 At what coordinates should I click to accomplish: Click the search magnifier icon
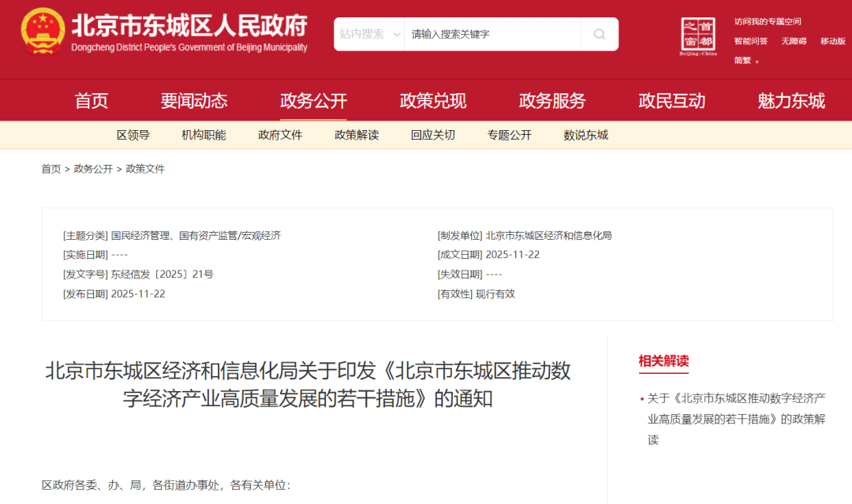click(x=600, y=34)
